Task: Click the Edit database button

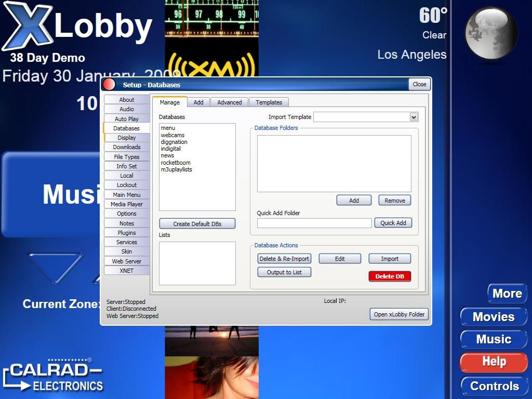Action: point(340,259)
